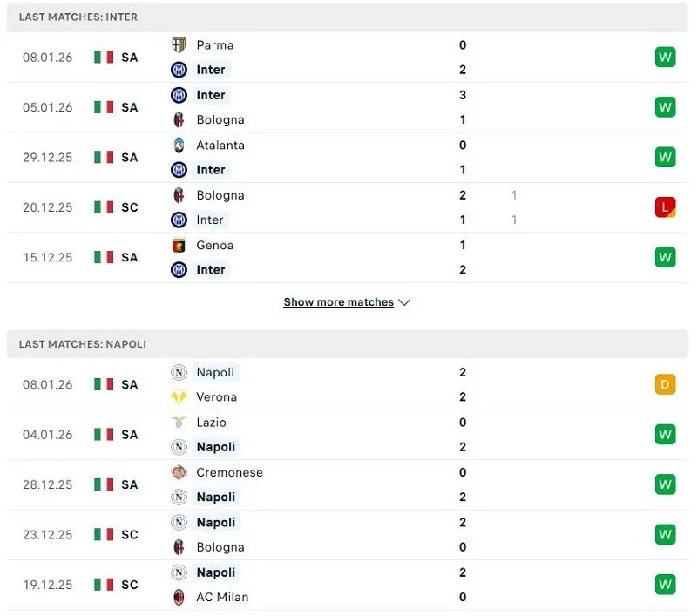Select the red L badge on Bologna vs Inter
This screenshot has height=616, width=697.
[665, 207]
